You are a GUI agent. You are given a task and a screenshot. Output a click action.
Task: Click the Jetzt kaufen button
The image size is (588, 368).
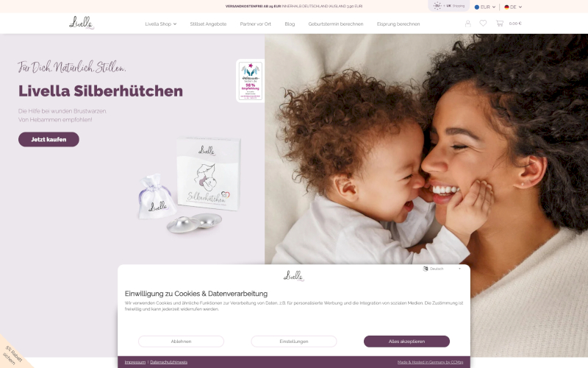click(x=49, y=139)
